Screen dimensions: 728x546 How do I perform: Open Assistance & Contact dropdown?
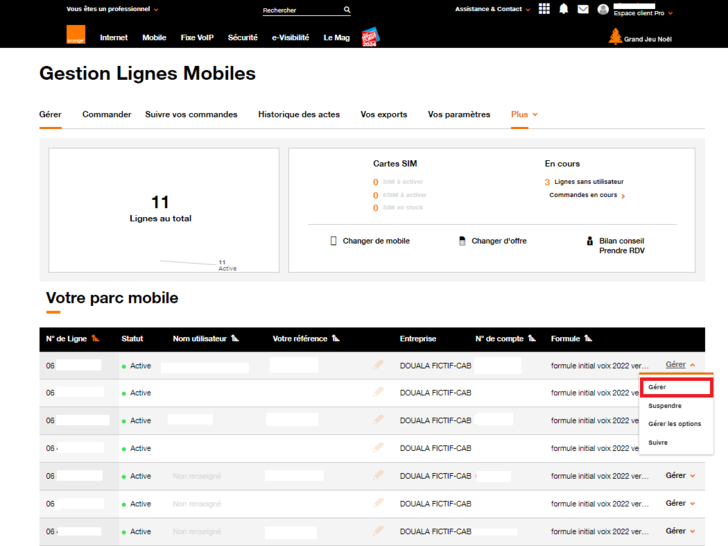point(492,9)
